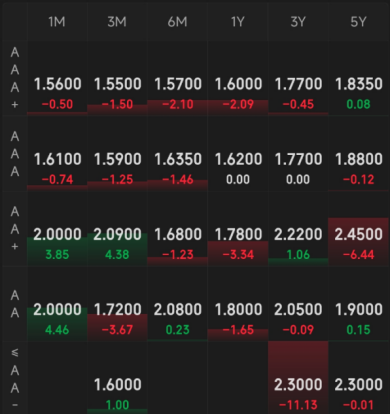Open AAA+ 5Y cell showing 1.8350
The image size is (390, 415).
(x=358, y=78)
